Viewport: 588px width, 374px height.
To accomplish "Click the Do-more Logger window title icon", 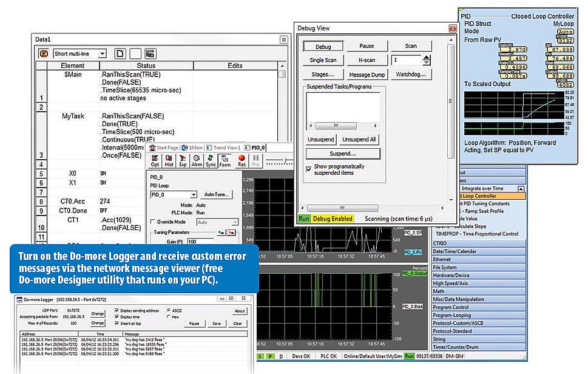I will click(19, 299).
